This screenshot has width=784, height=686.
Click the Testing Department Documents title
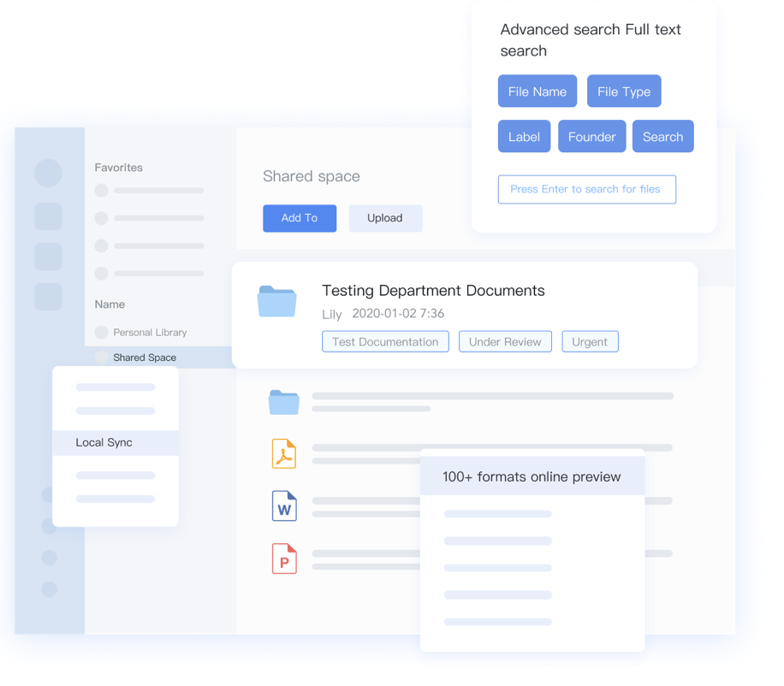pos(433,290)
